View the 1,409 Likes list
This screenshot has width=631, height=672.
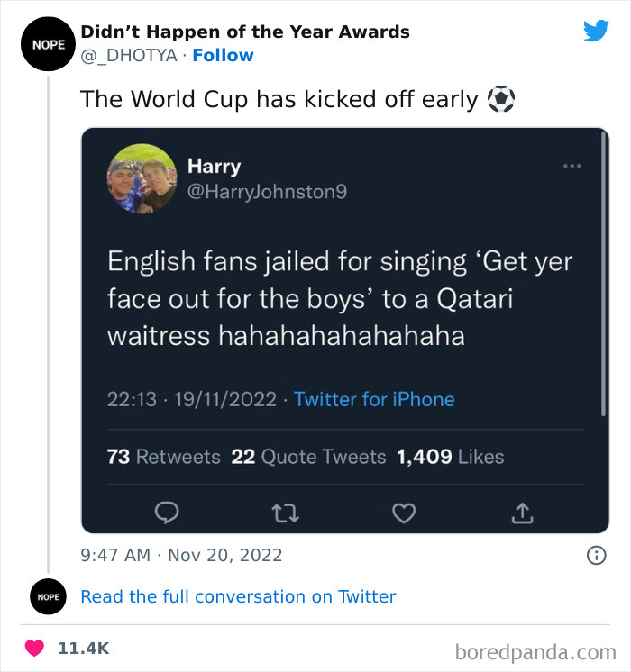pos(450,457)
